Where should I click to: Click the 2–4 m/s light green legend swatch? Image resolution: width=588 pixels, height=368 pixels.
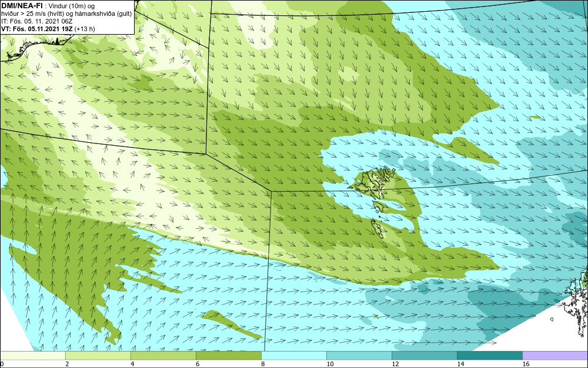(98, 355)
